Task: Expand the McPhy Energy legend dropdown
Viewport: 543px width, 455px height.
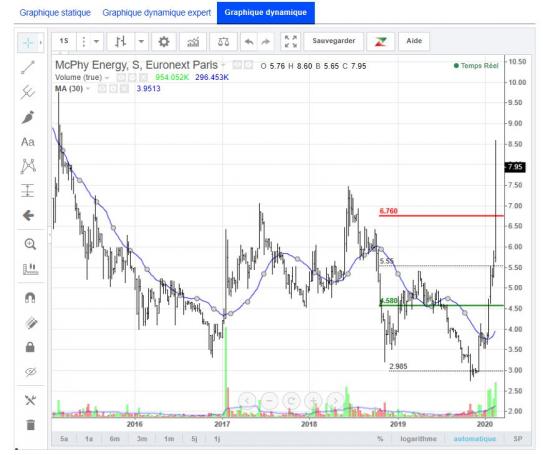Action: point(223,65)
